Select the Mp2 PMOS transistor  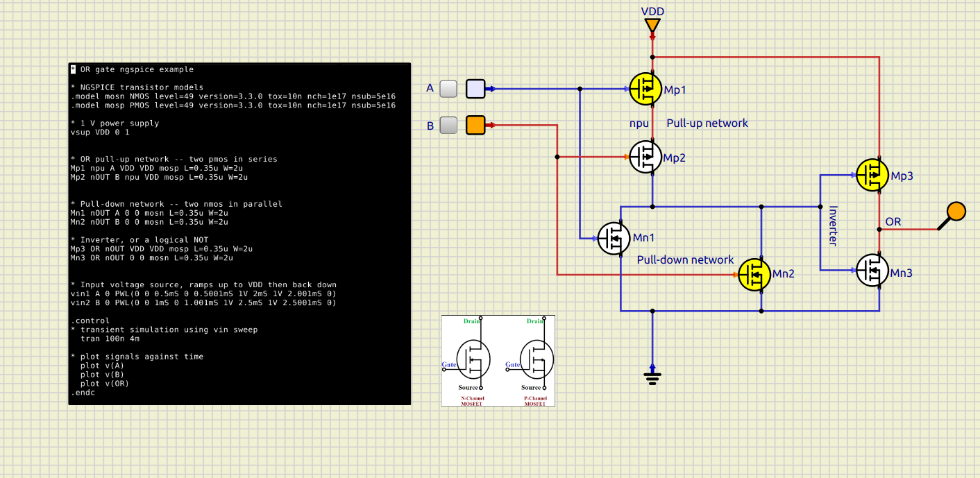pos(645,157)
